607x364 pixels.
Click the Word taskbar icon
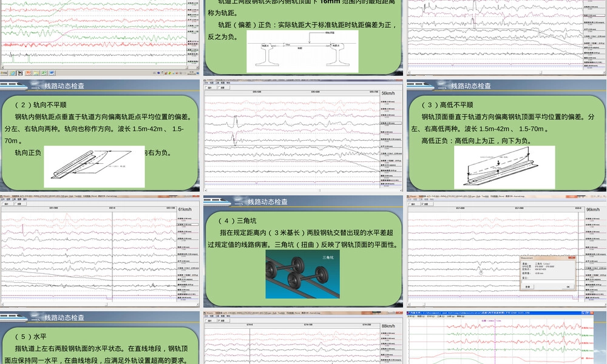(52, 73)
